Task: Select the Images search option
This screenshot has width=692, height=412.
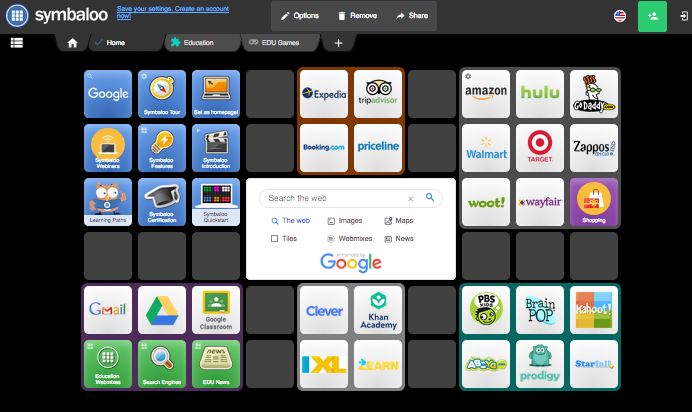Action: point(345,221)
